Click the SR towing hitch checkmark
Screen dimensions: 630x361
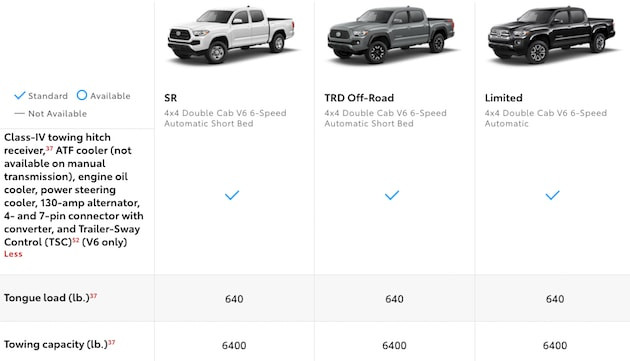pos(232,195)
